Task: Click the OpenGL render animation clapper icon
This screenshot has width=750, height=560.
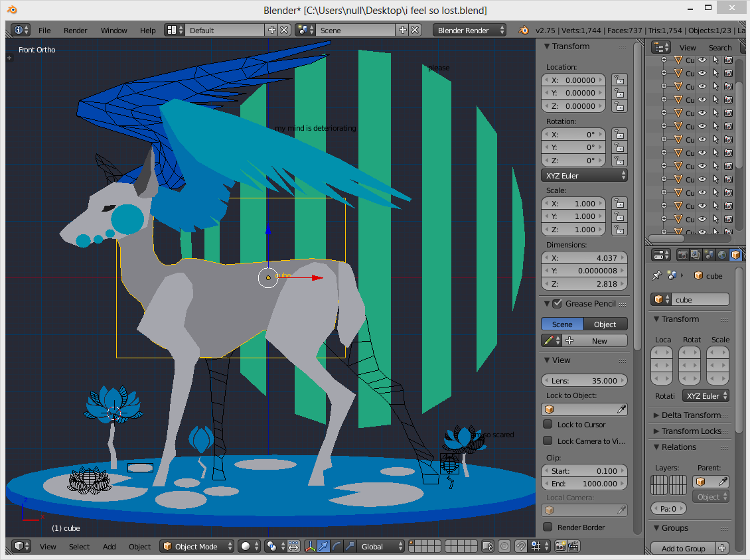Action: pyautogui.click(x=574, y=547)
